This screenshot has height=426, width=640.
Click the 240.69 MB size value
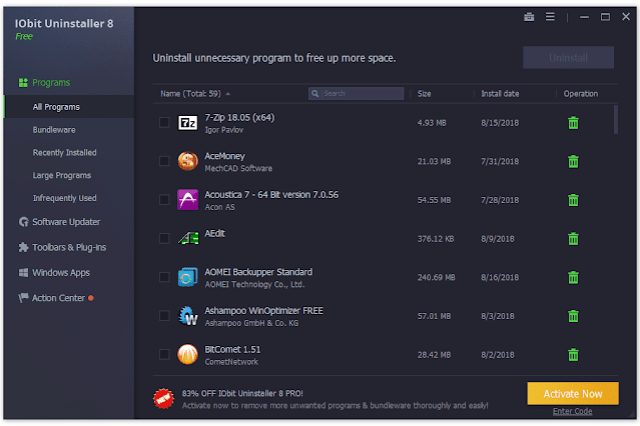[x=436, y=277]
